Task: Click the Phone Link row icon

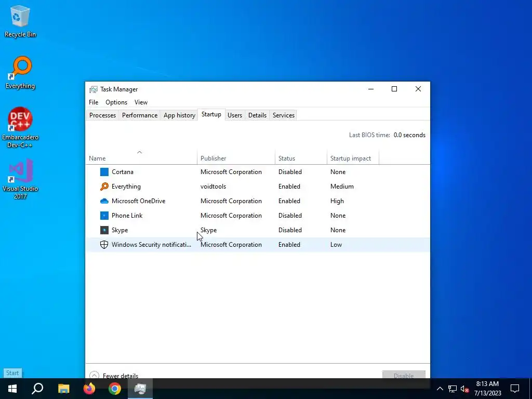Action: click(x=104, y=216)
